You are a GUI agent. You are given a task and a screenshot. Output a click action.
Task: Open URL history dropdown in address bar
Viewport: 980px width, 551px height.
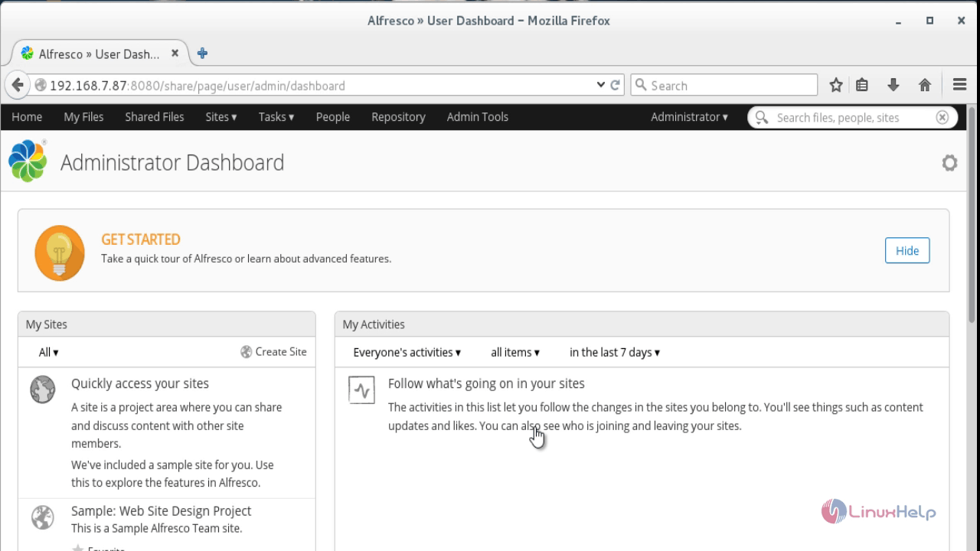coord(601,85)
